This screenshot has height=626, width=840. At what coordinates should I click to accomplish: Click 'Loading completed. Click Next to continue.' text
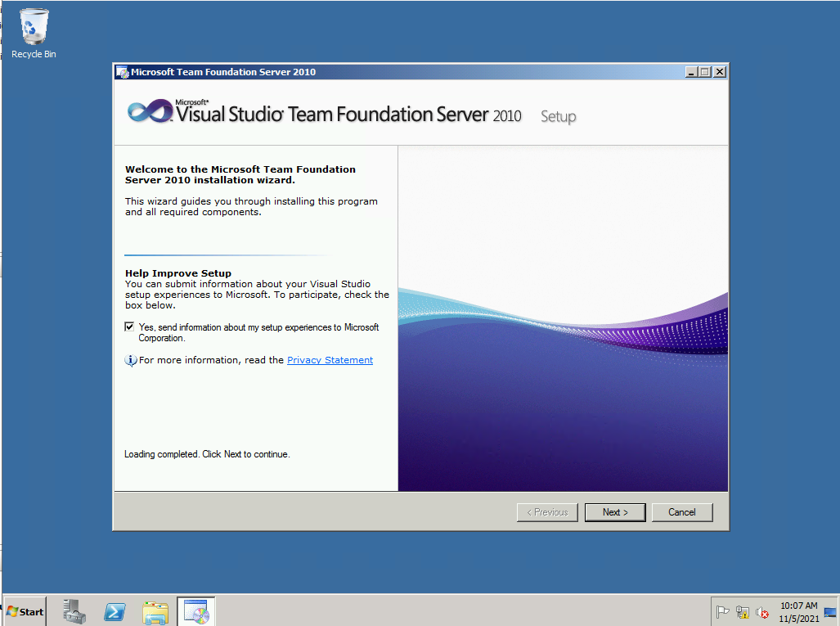pyautogui.click(x=207, y=454)
